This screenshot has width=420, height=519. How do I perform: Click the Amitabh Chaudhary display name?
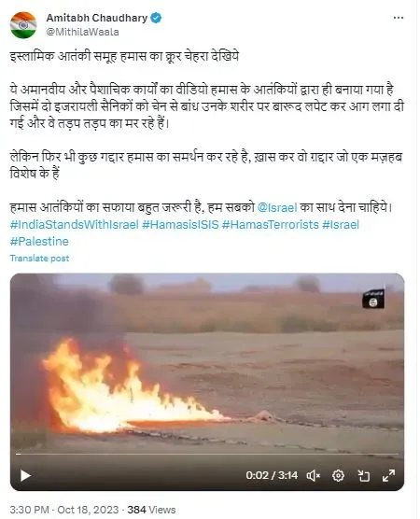pyautogui.click(x=97, y=18)
